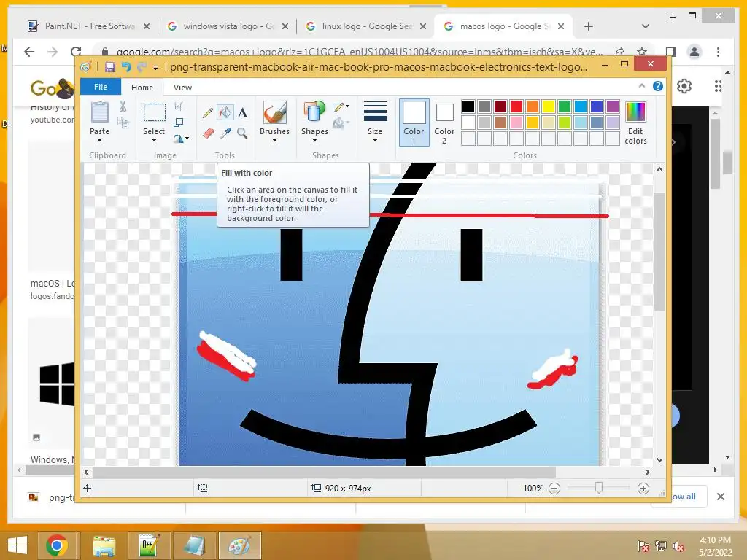This screenshot has width=747, height=560.
Task: Pick the green color swatch
Action: pyautogui.click(x=564, y=106)
